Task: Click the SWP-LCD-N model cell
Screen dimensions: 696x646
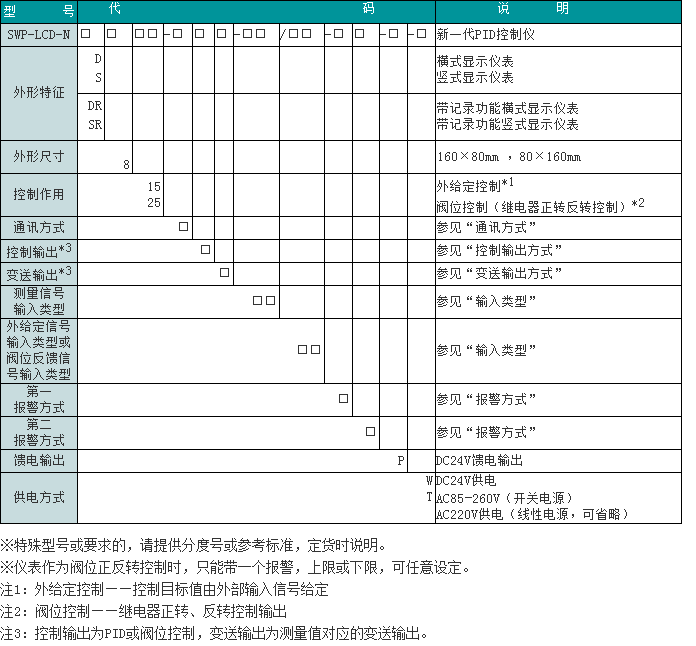Action: pyautogui.click(x=39, y=35)
